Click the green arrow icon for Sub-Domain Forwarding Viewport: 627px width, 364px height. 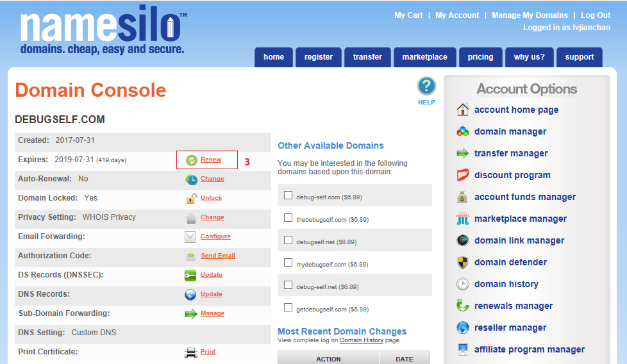click(191, 313)
